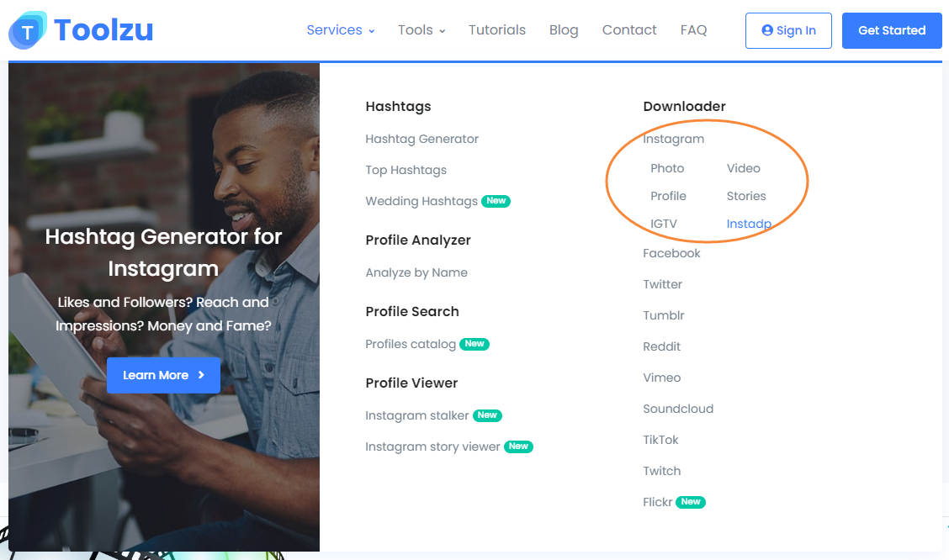Click the Hashtags section heading

(x=398, y=107)
